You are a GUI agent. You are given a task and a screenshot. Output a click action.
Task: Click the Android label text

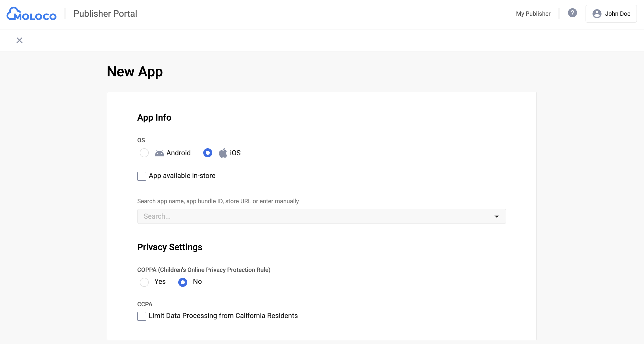pyautogui.click(x=178, y=153)
